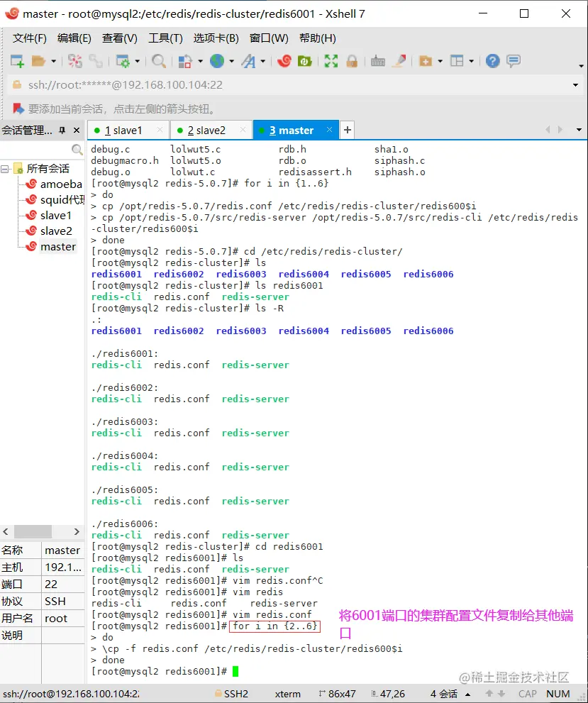Open the 编辑(E) menu

(74, 38)
